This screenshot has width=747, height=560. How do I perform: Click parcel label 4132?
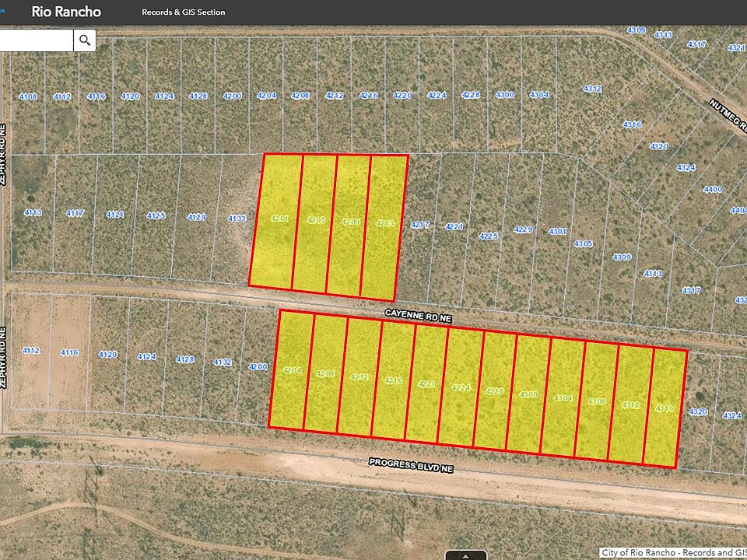pyautogui.click(x=223, y=362)
